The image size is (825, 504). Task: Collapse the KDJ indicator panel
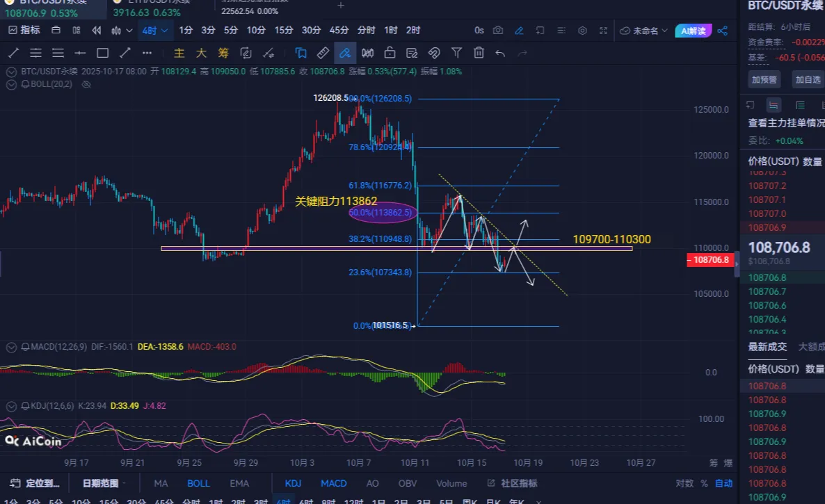(11, 406)
